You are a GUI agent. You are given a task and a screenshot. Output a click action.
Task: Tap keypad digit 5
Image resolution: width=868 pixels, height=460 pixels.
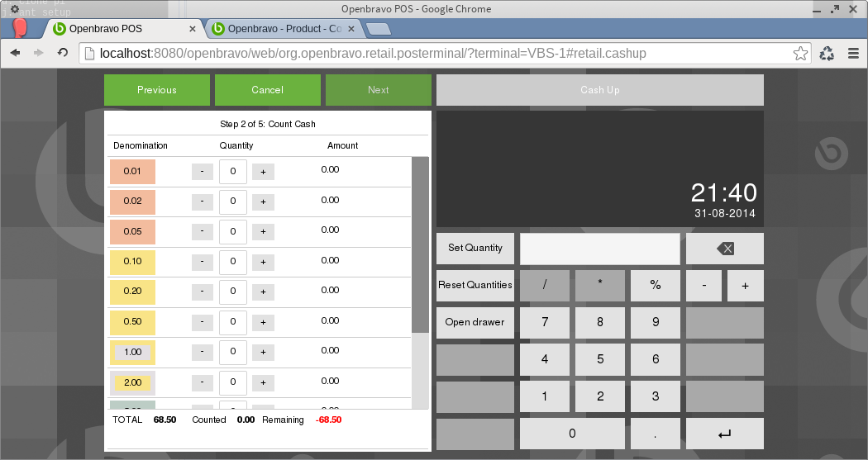point(600,359)
